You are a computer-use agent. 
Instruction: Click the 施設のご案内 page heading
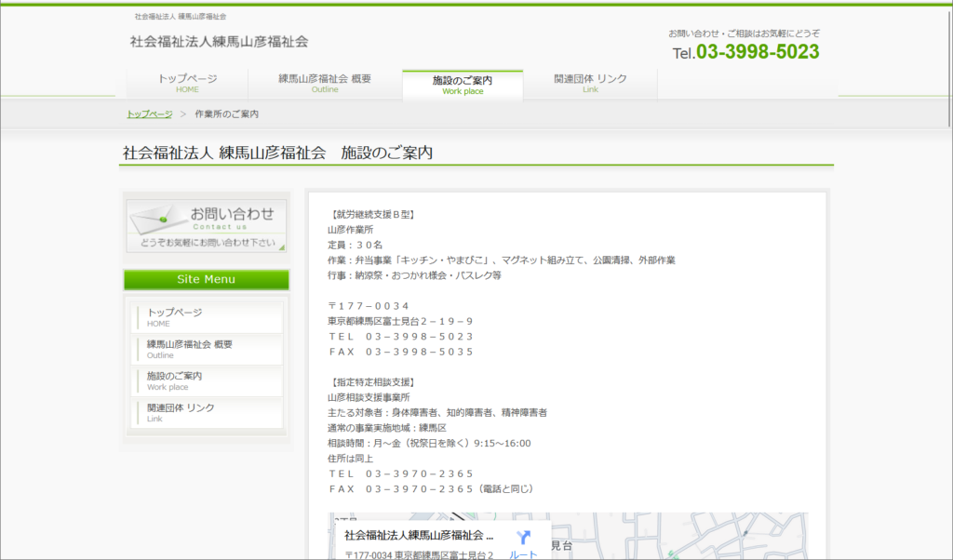click(277, 153)
